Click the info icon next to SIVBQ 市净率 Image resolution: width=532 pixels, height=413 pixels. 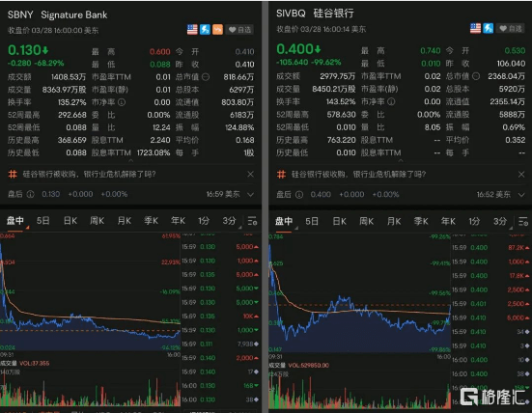pos(391,101)
